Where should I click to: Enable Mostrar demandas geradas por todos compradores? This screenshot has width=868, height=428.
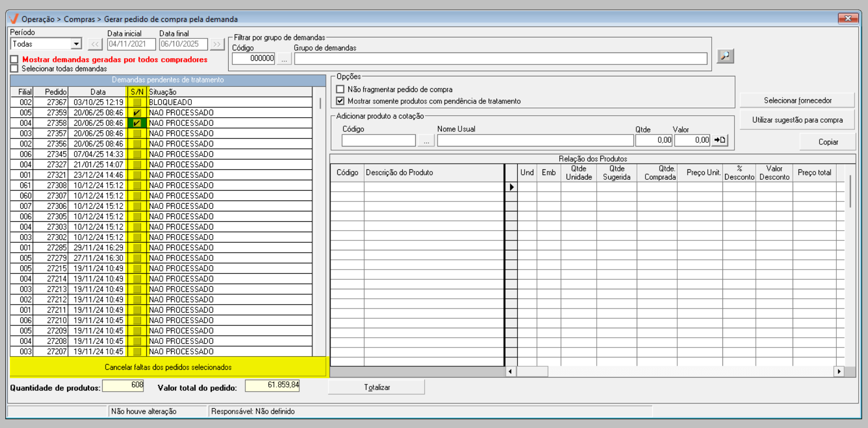tap(15, 60)
